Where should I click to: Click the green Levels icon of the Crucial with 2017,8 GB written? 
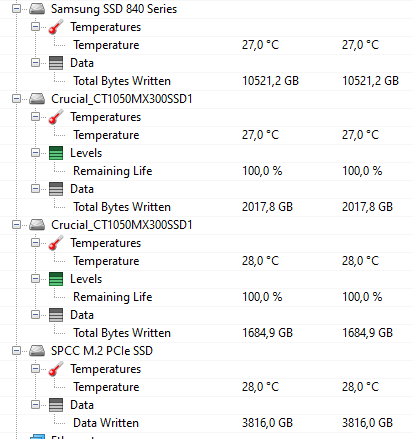point(56,153)
